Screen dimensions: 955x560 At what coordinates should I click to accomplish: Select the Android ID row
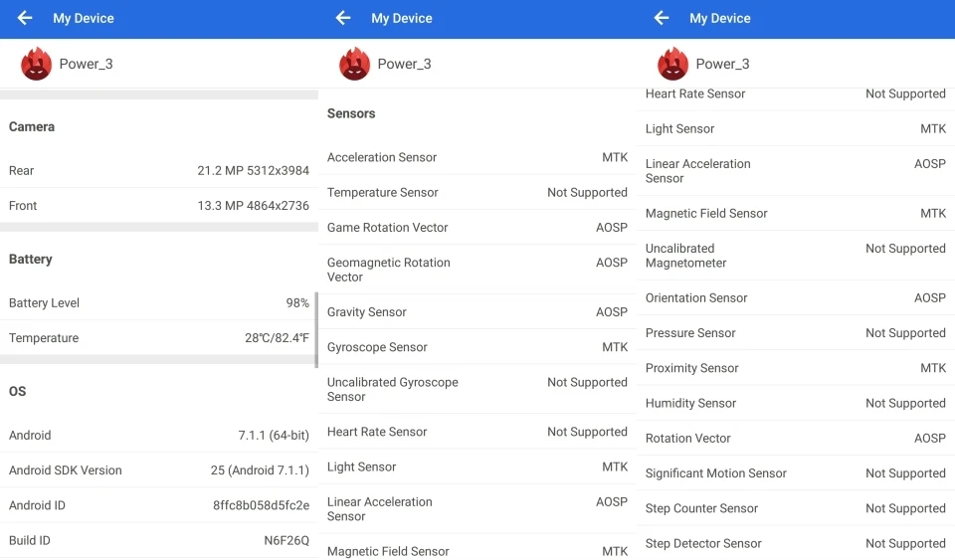(x=159, y=505)
